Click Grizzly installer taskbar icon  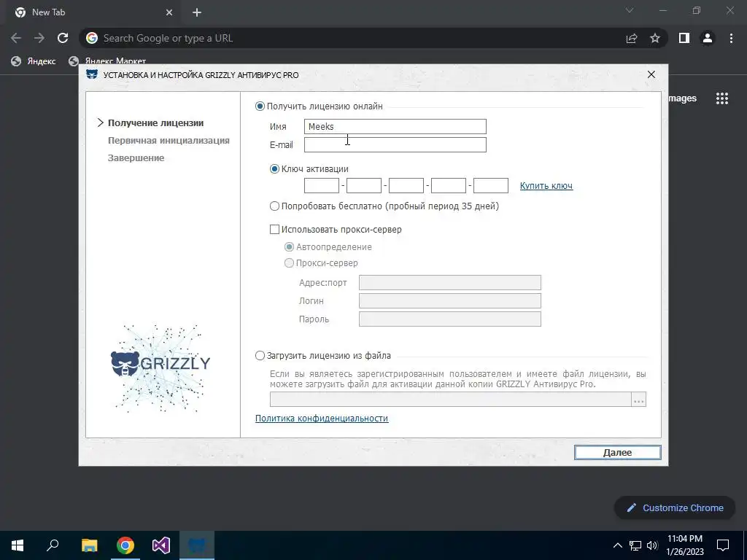tap(197, 545)
